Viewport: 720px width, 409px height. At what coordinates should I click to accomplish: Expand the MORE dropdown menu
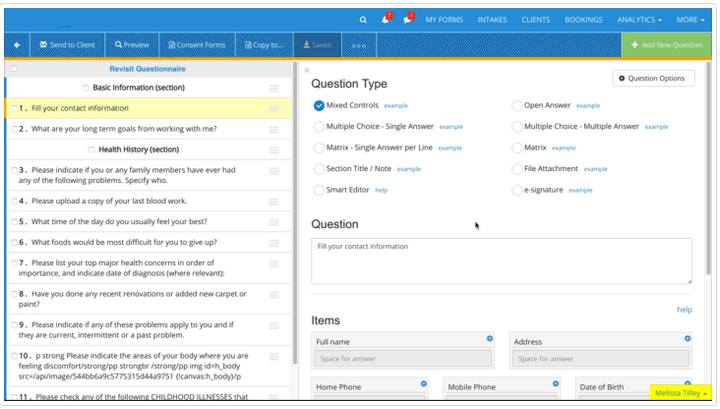click(x=690, y=20)
